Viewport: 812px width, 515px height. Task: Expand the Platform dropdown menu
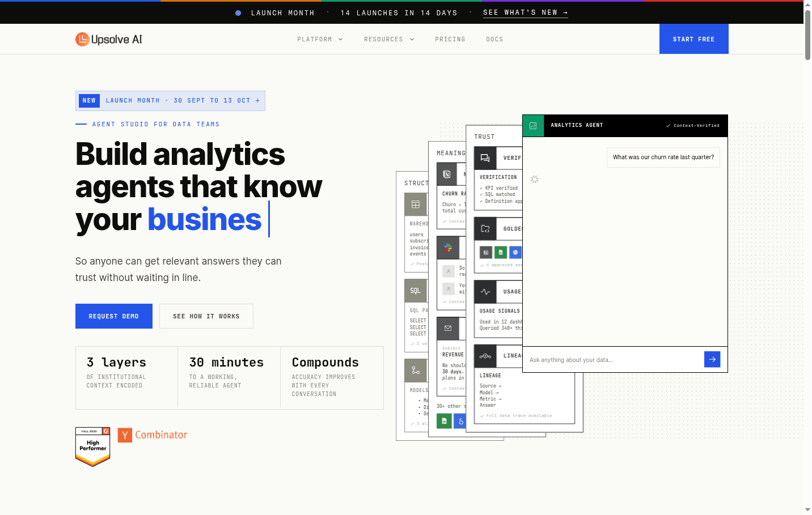[320, 39]
